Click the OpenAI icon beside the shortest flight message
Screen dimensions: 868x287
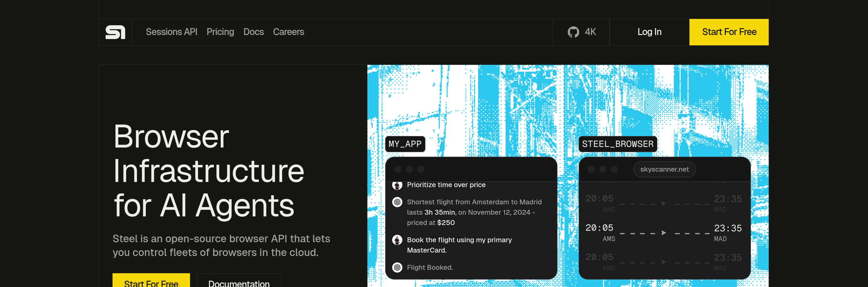click(397, 202)
